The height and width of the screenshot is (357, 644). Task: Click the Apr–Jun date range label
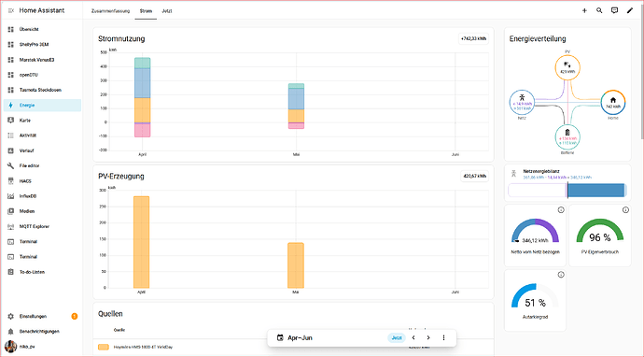pyautogui.click(x=300, y=337)
